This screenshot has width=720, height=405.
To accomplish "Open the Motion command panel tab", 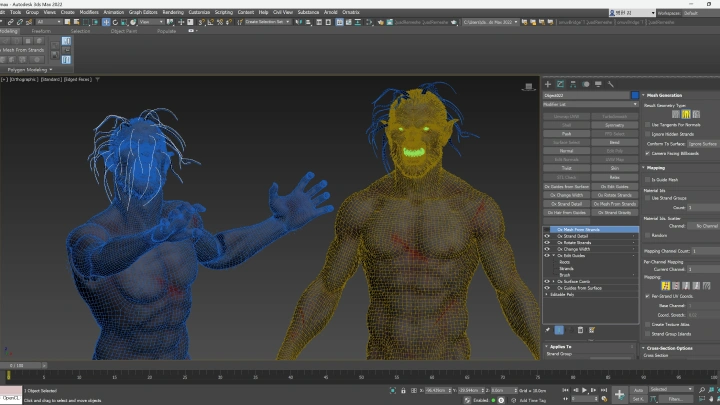I will click(x=585, y=84).
